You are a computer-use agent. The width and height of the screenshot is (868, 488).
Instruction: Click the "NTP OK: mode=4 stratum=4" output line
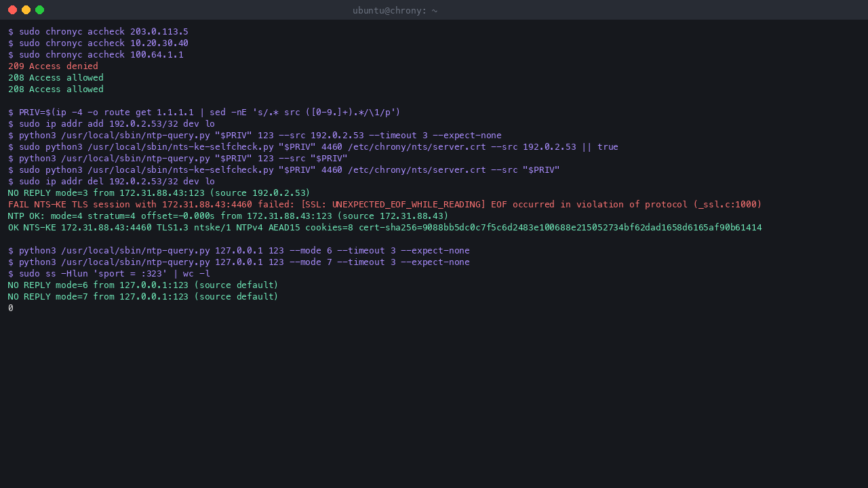tap(229, 216)
